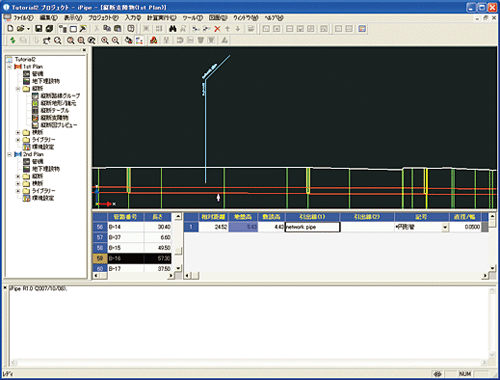
Task: Click the Copy icon in toolbar
Action: click(x=107, y=29)
